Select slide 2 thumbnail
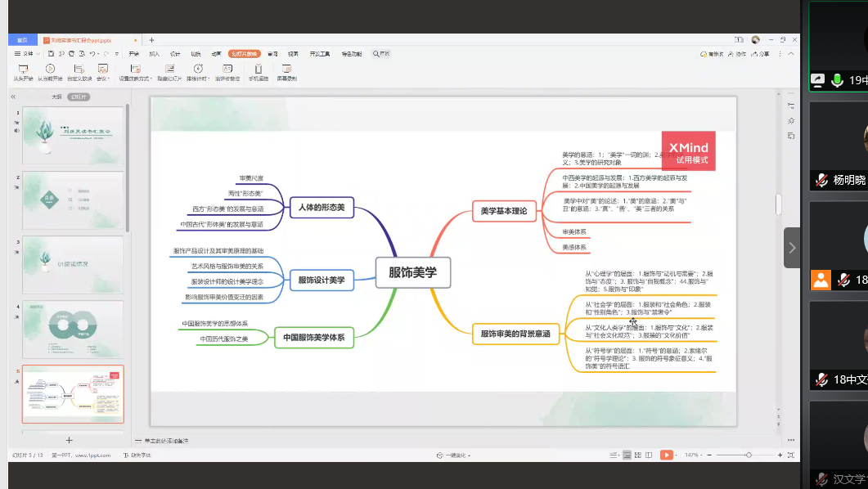 pos(73,200)
